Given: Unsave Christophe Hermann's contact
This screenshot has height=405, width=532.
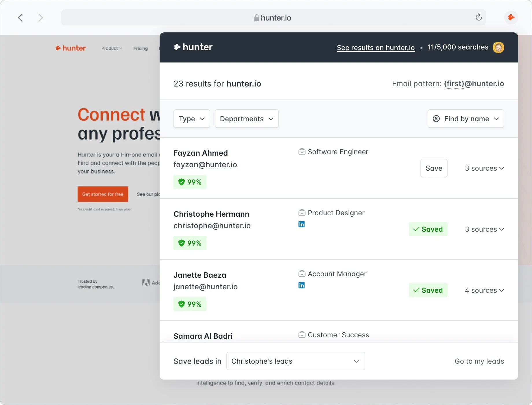Looking at the screenshot, I should pos(428,229).
